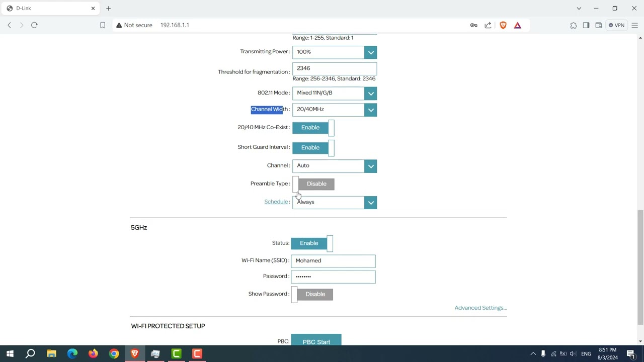Edit the 5GHz Wi-Fi Name field
The image size is (644, 362).
pos(333,261)
